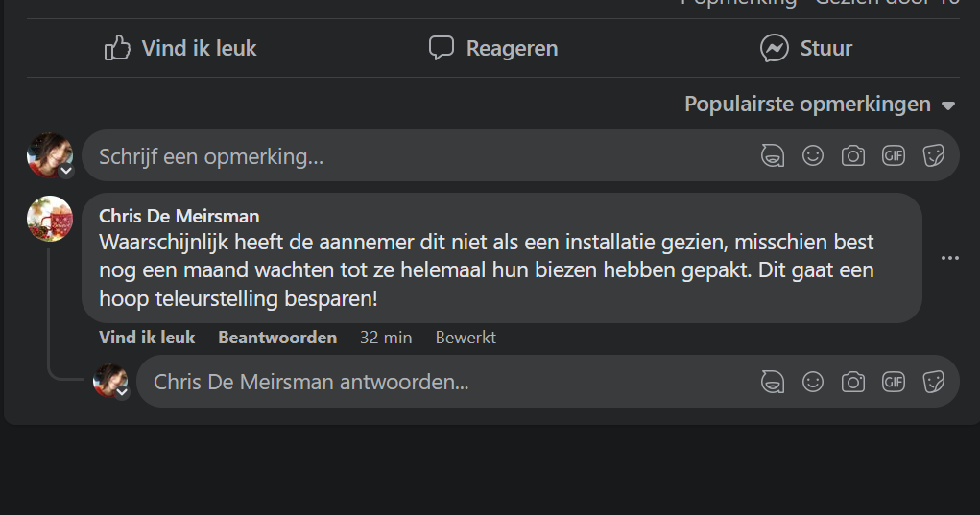This screenshot has height=515, width=980.
Task: Open profile switcher arrow on top comment avatar
Action: coord(66,171)
